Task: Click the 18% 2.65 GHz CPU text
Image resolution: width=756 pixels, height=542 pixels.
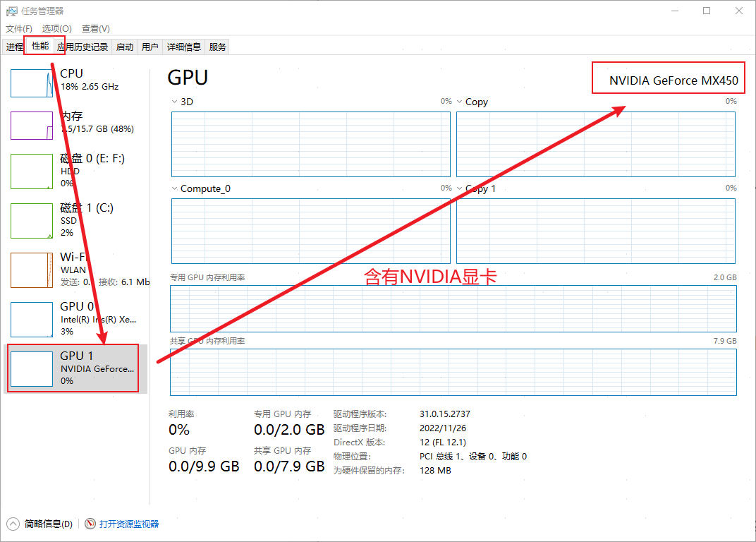Action: coord(90,87)
